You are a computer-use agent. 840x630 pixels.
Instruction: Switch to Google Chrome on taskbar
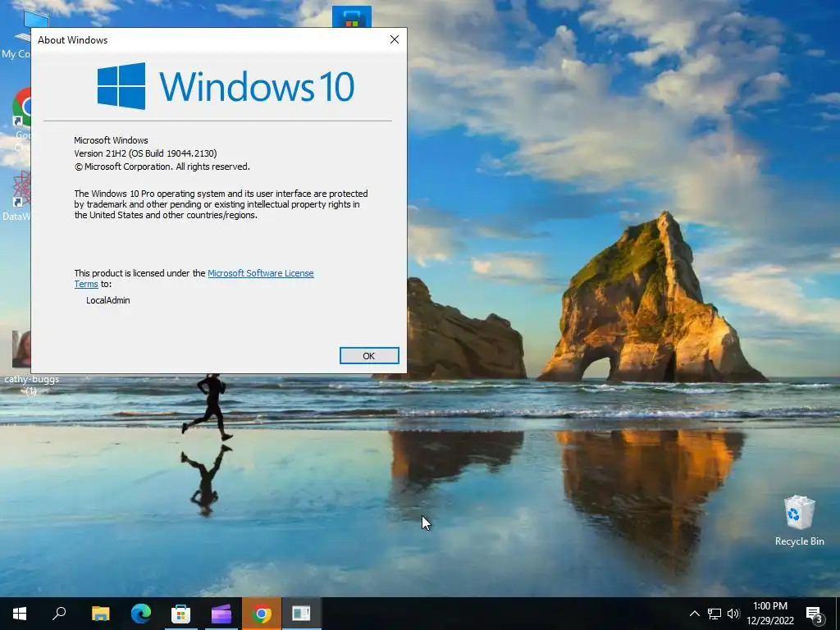click(x=261, y=614)
